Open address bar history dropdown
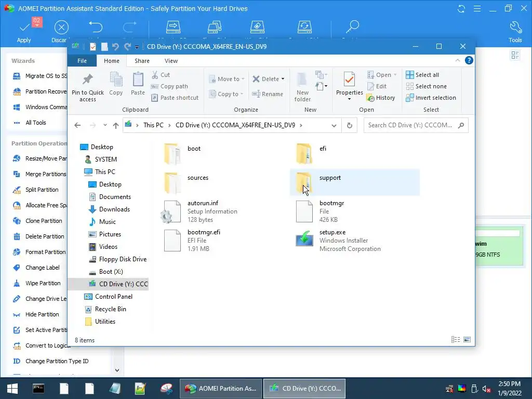532x399 pixels. pos(334,126)
